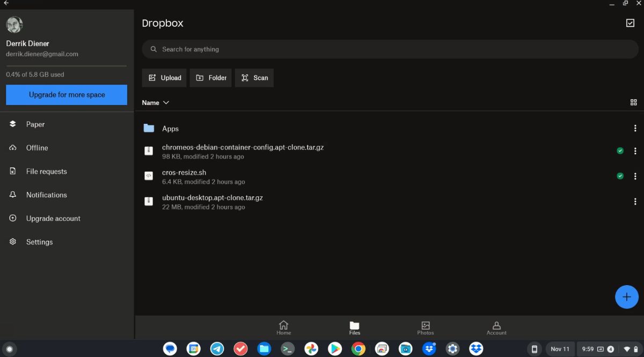Click the sync check on the chromeos-debian file
Viewport: 644px width, 357px height.
[x=620, y=151]
